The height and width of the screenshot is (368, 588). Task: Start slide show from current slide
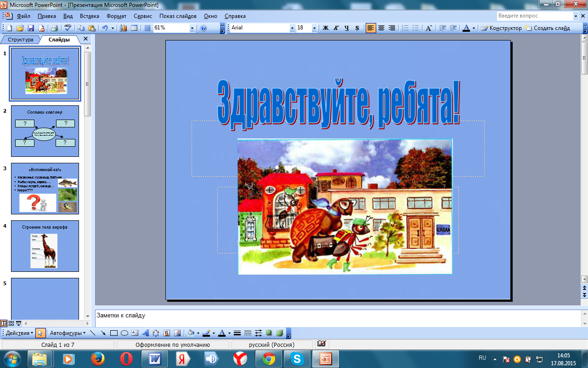19,323
